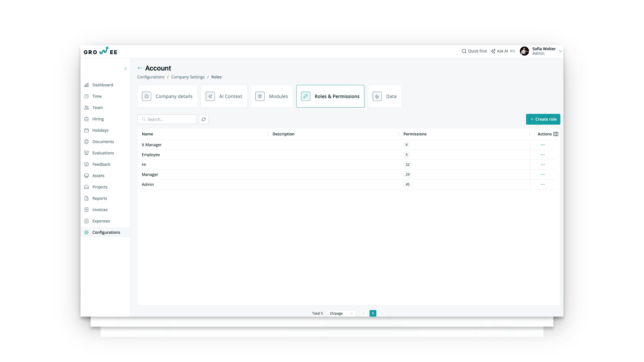Image resolution: width=644 pixels, height=362 pixels.
Task: Click Company Settings breadcrumb link
Action: 187,77
